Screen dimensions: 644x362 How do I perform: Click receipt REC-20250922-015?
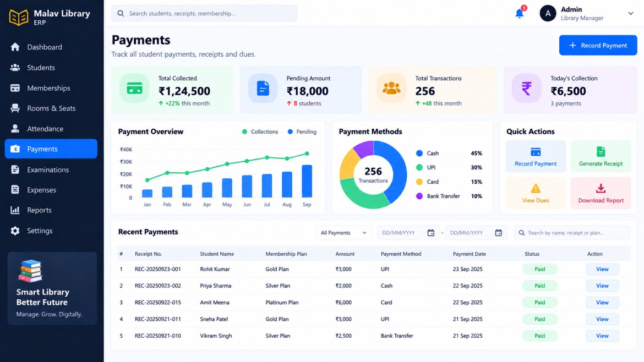(x=158, y=303)
